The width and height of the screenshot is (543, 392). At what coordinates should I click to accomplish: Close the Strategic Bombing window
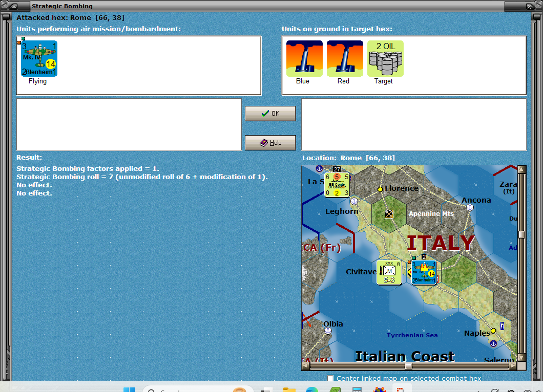click(530, 6)
